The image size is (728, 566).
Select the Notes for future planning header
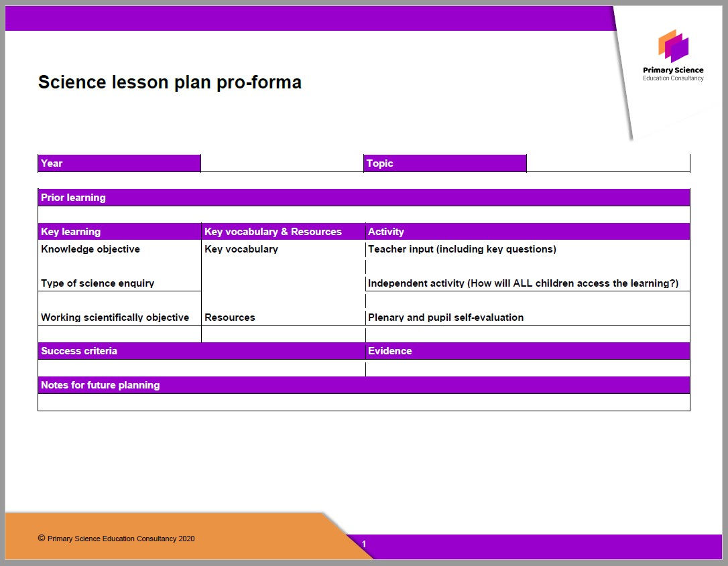(x=364, y=384)
